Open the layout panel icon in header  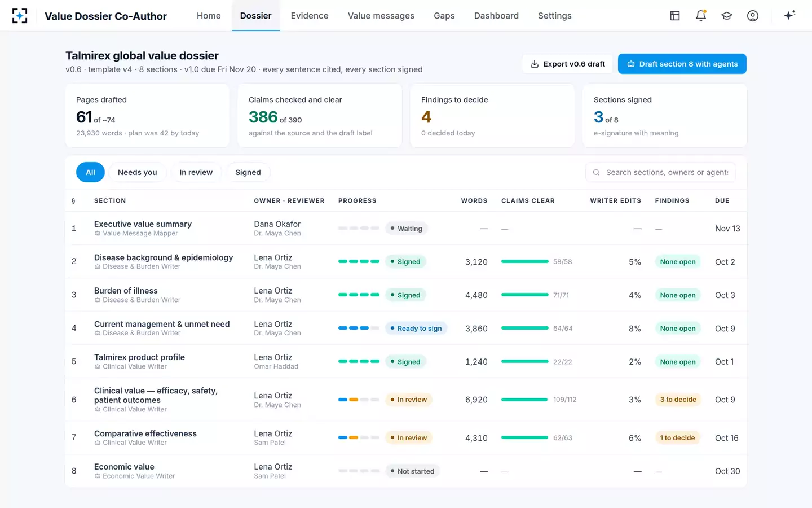pos(675,16)
